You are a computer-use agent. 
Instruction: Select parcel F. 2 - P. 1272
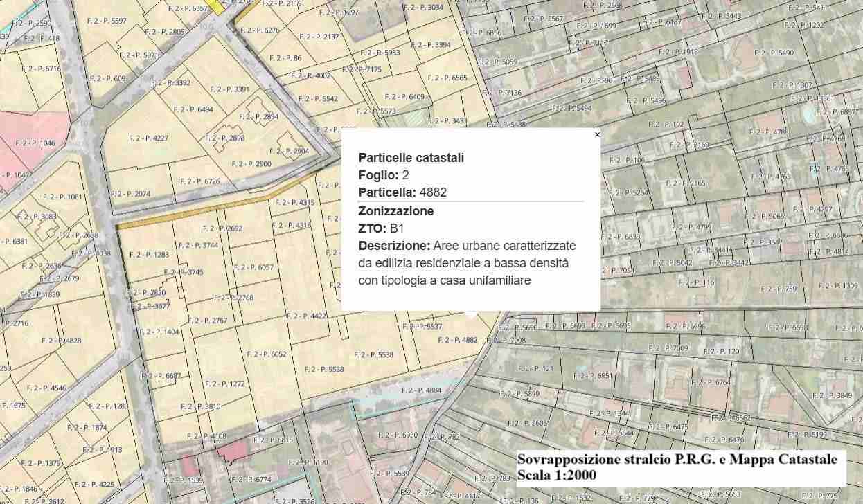pos(224,384)
